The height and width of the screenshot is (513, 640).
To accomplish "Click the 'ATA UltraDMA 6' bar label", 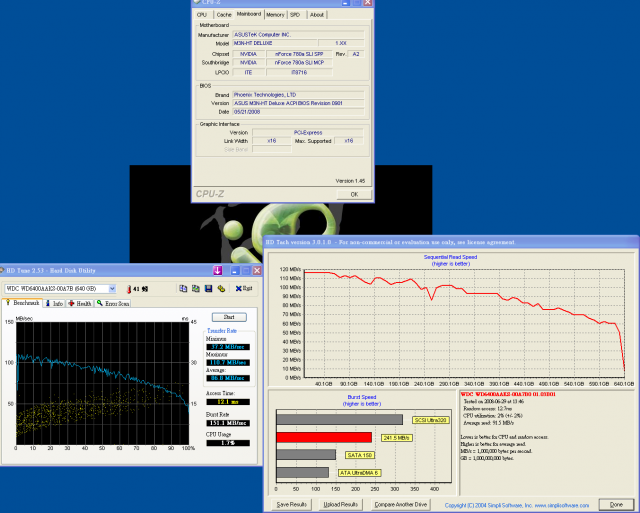I will [x=359, y=473].
